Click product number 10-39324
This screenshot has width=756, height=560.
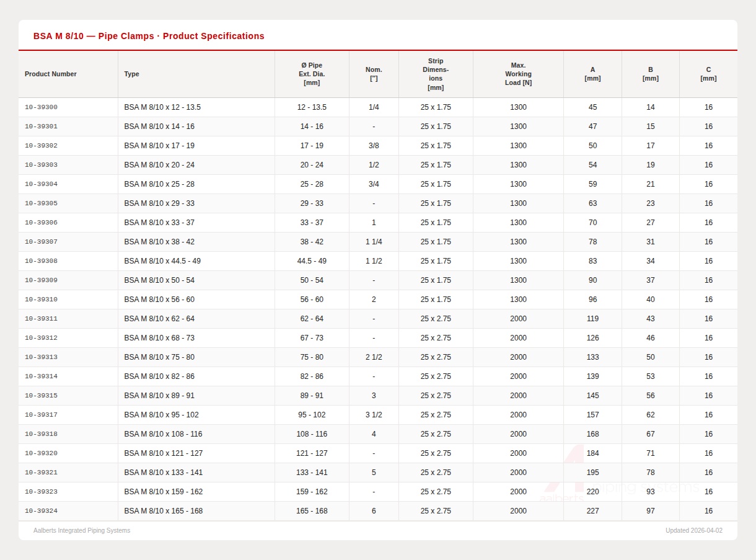pos(41,511)
